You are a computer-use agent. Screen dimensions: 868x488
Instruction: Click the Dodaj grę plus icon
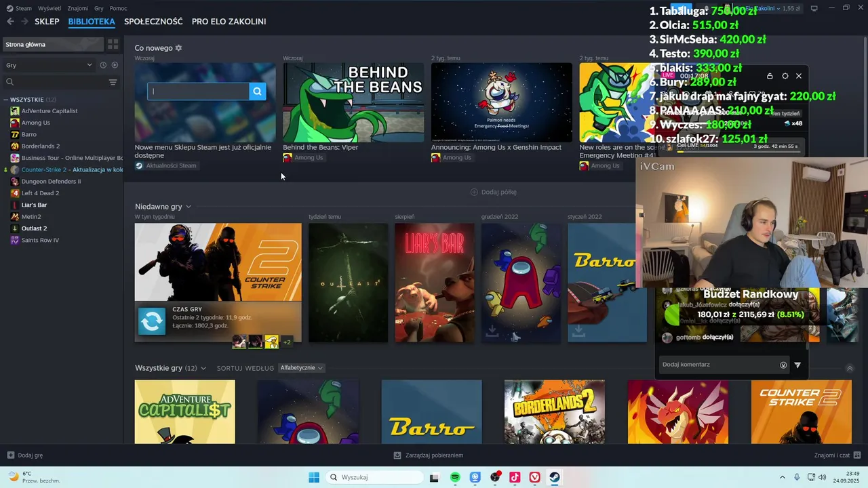tap(10, 455)
